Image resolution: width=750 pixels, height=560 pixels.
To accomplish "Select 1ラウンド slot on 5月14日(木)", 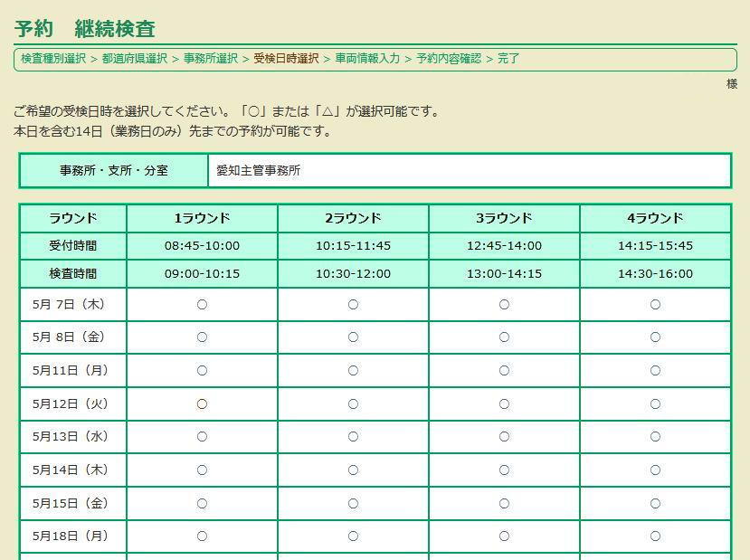I will point(202,470).
